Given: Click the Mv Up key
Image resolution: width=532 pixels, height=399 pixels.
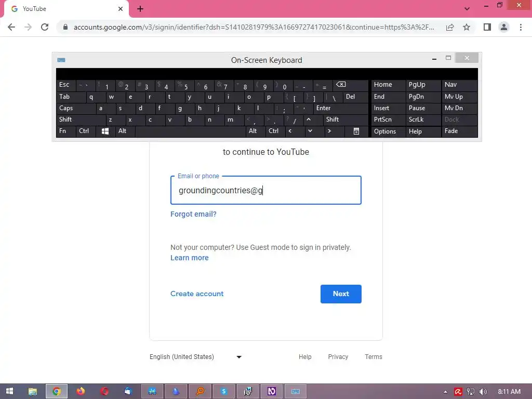Looking at the screenshot, I should 459,97.
